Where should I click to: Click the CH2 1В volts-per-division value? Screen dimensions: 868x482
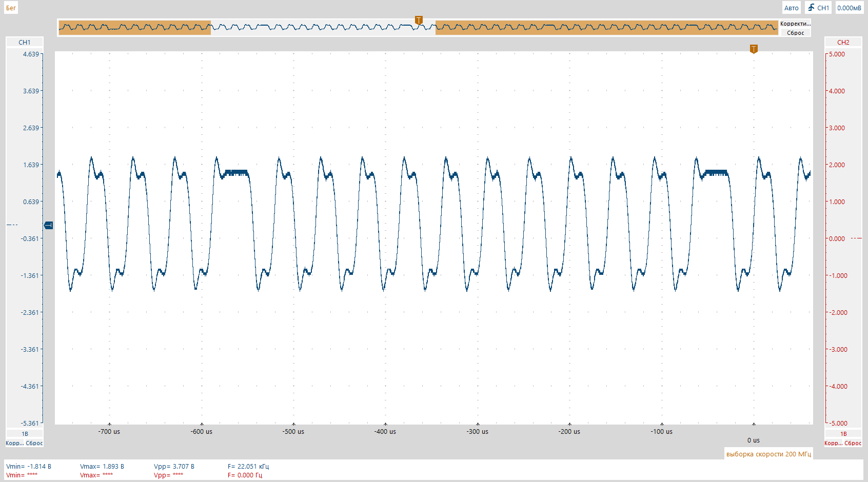pyautogui.click(x=843, y=434)
